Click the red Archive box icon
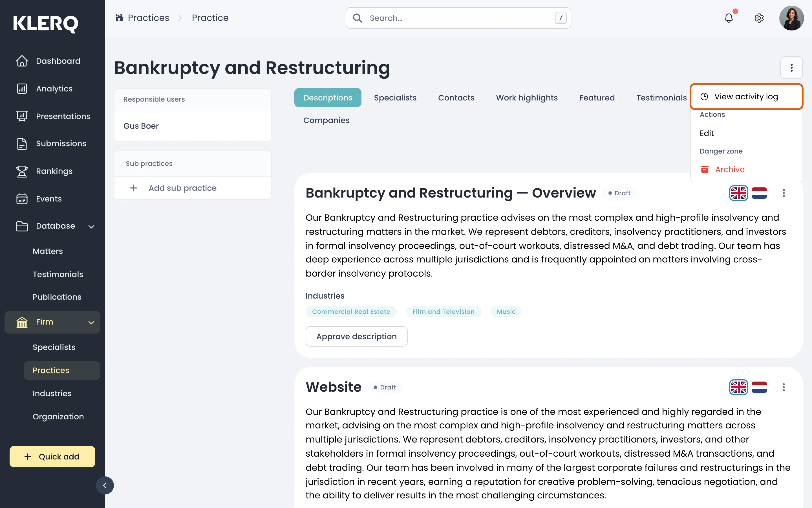812x508 pixels. [705, 169]
